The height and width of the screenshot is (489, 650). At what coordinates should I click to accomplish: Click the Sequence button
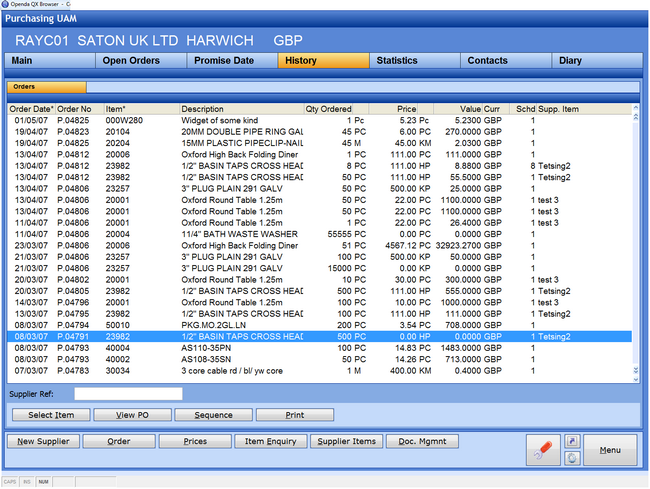(x=213, y=415)
